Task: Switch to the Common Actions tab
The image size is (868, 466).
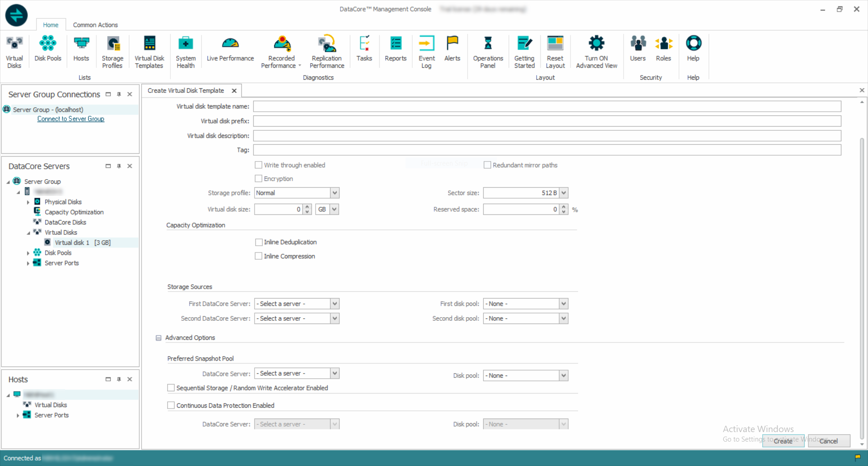Action: pos(95,25)
